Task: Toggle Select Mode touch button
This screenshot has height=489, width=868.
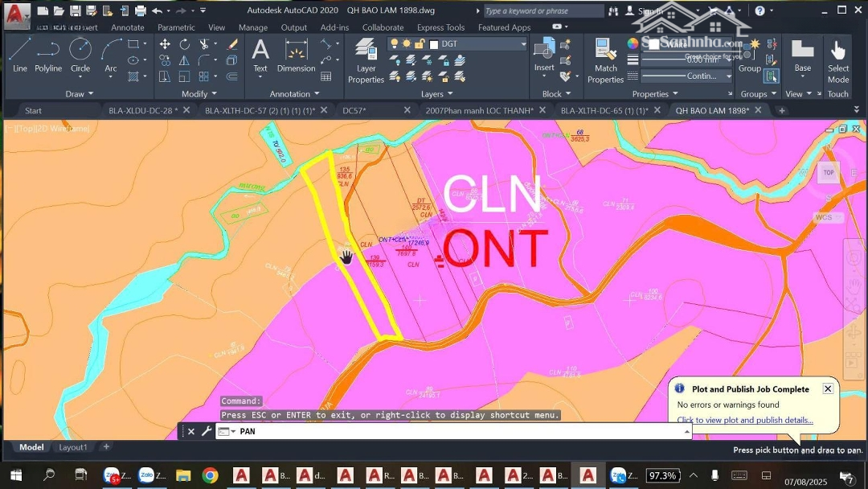Action: (x=838, y=61)
